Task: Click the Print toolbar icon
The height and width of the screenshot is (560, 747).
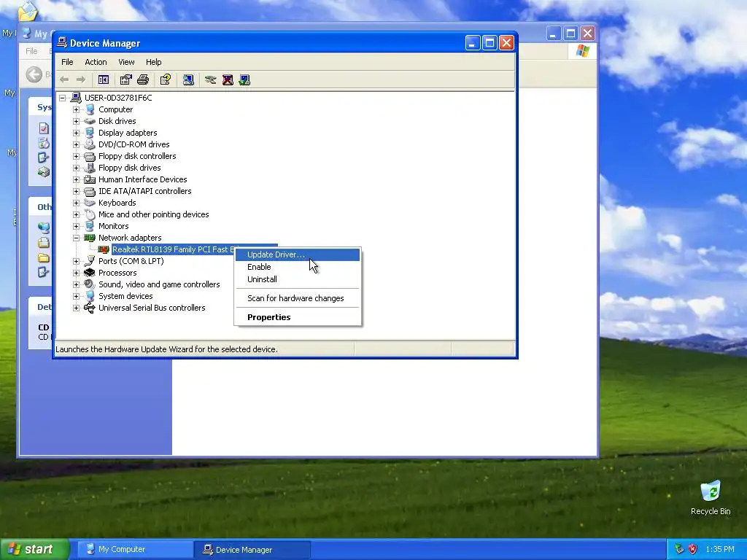Action: [143, 79]
